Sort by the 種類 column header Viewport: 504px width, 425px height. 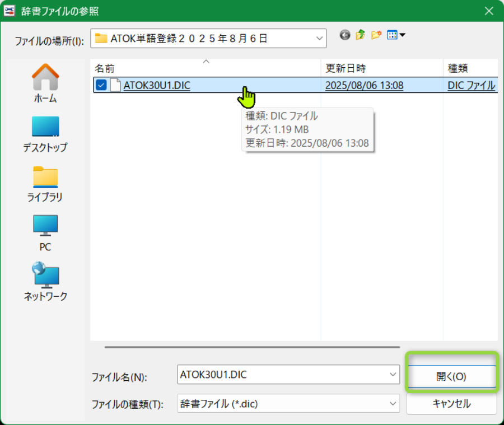470,68
